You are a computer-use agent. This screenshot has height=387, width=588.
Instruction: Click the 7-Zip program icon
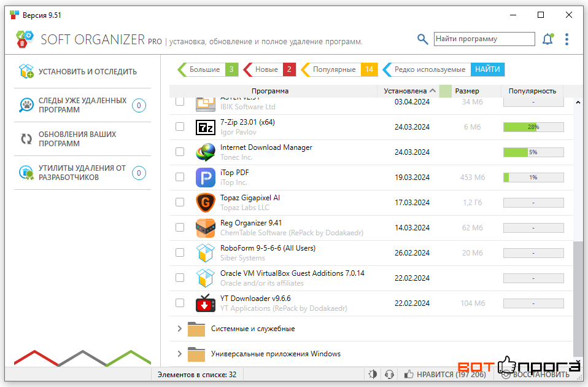[x=206, y=127]
